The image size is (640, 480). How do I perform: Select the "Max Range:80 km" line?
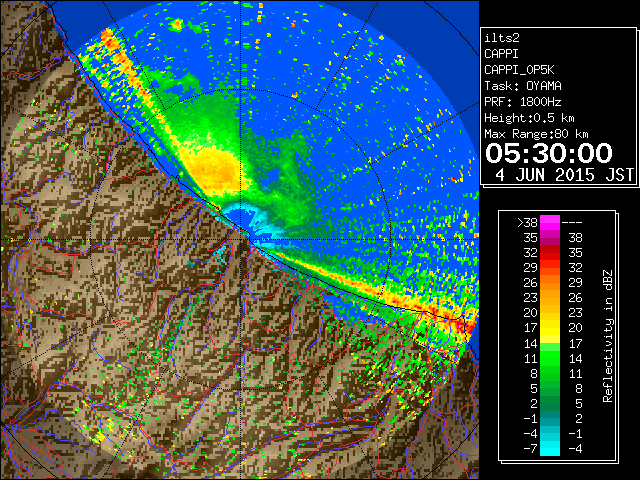pos(536,134)
